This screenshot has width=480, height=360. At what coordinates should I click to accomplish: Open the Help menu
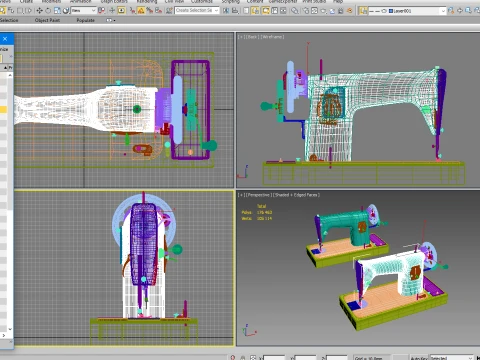coord(338,2)
